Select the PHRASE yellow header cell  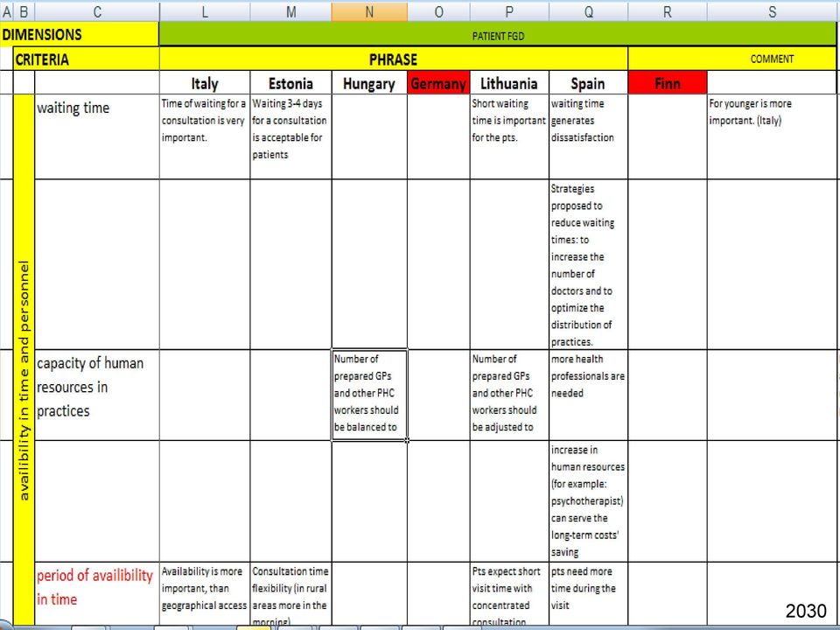[x=393, y=59]
